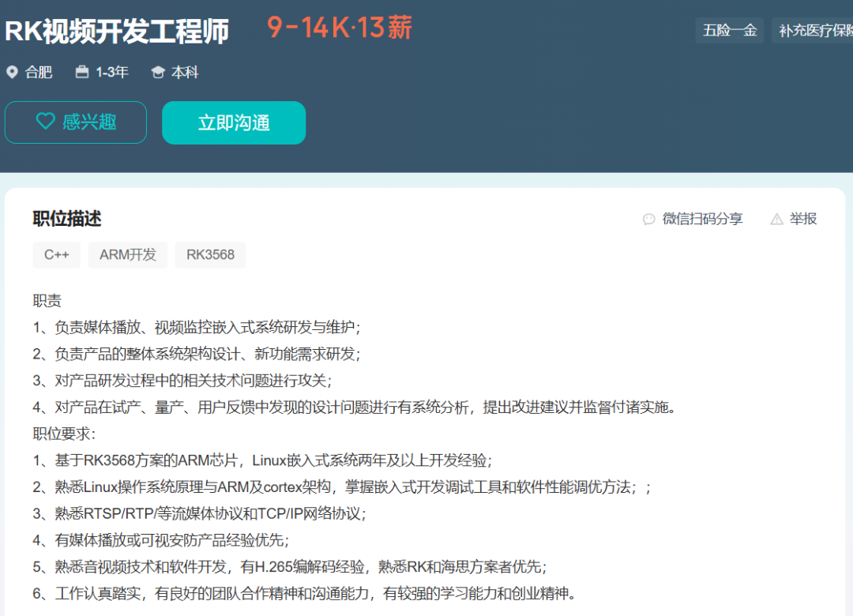Select the C++ skill tag

click(57, 254)
